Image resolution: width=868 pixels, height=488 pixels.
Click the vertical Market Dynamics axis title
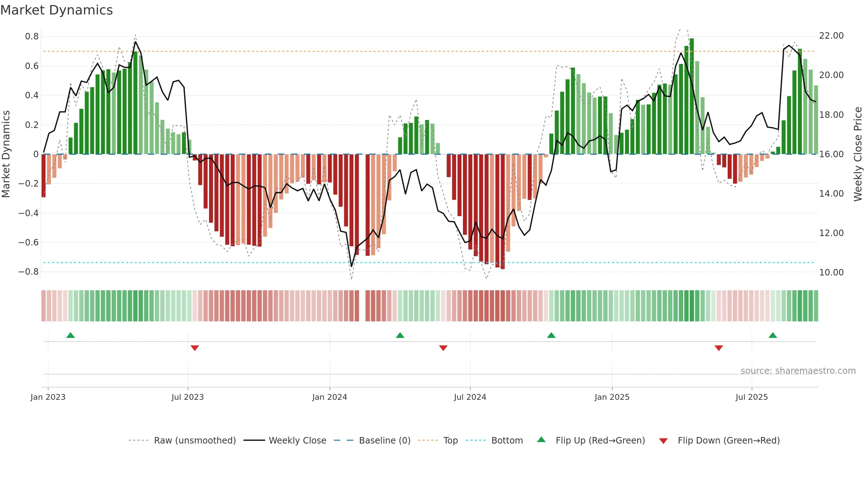[6, 154]
